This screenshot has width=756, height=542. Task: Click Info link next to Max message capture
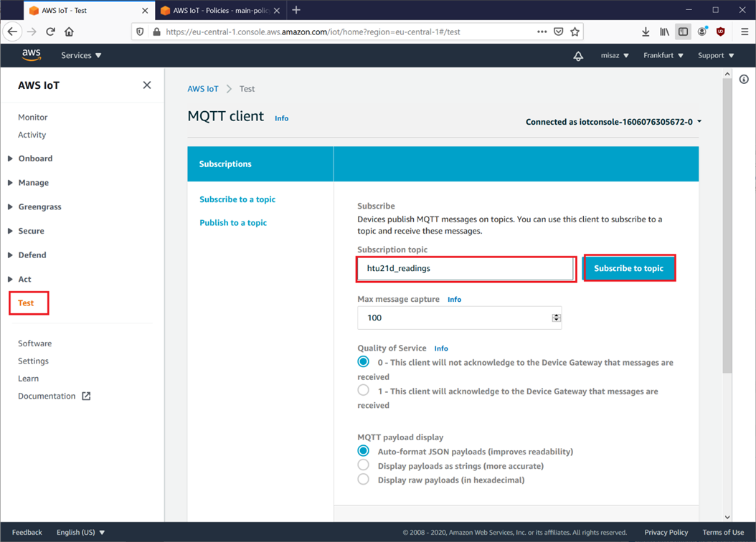click(x=454, y=299)
